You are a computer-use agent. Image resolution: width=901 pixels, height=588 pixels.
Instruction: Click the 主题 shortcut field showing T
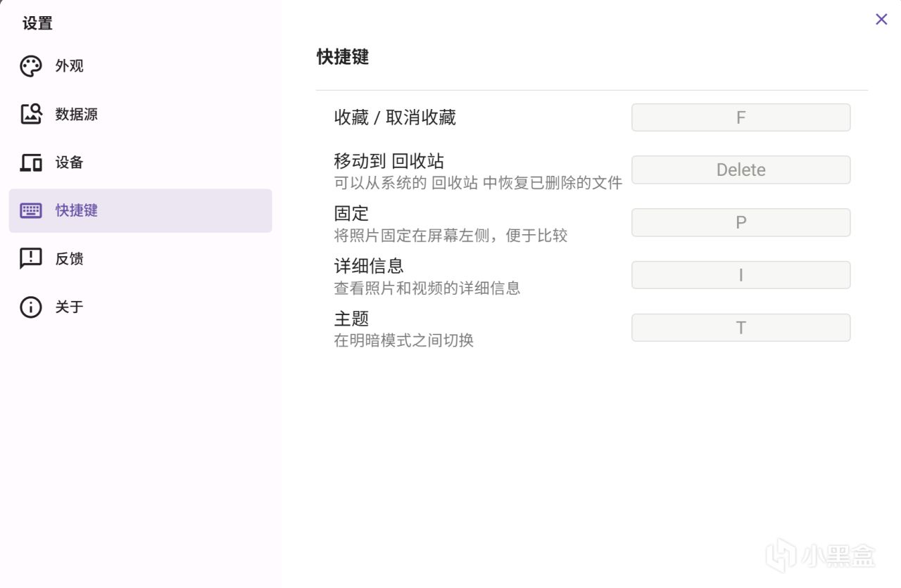(741, 328)
